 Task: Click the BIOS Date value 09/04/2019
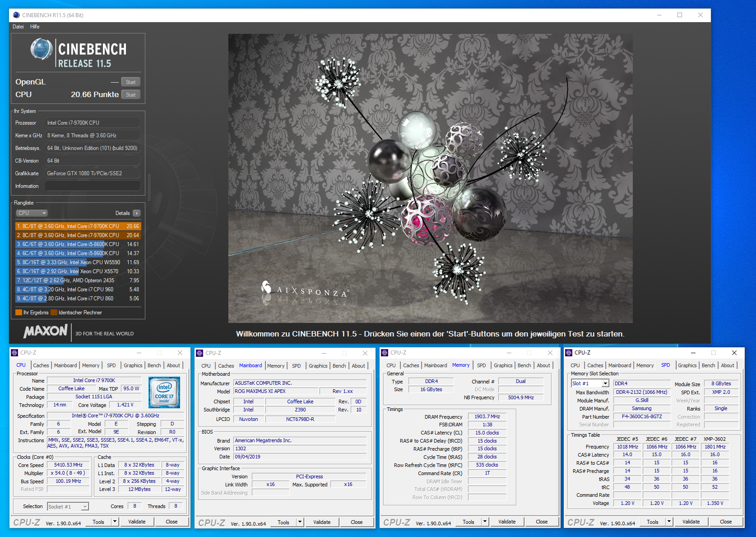click(x=300, y=457)
